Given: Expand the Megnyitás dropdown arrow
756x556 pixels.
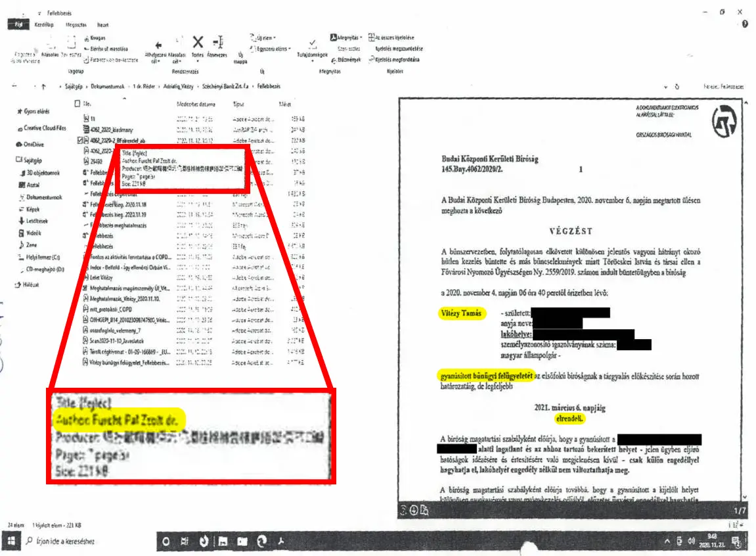Looking at the screenshot, I should click(x=361, y=37).
